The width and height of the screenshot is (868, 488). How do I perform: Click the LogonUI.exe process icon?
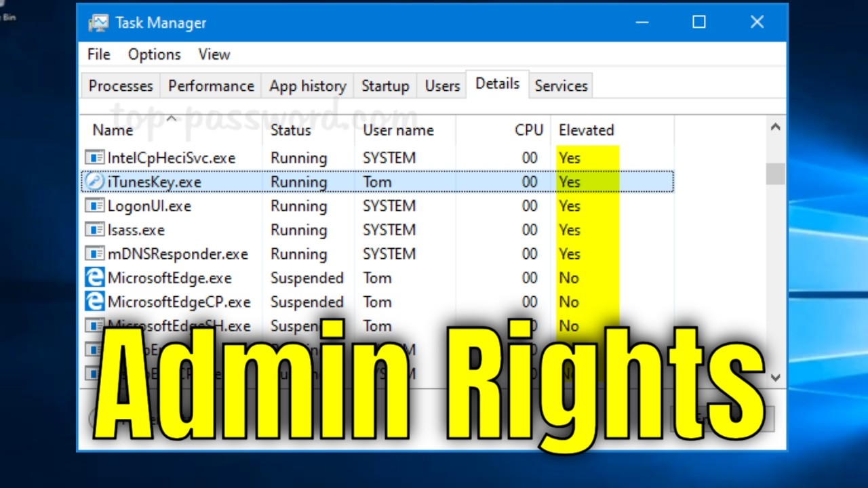tap(94, 206)
